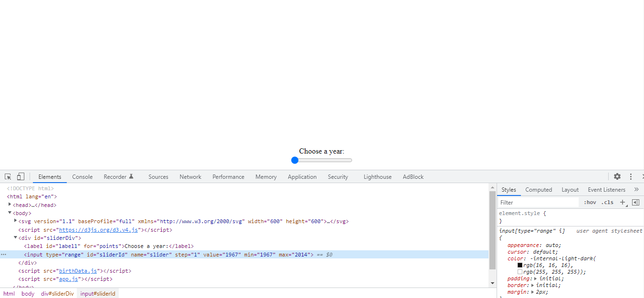Screen dimensions: 644x298
Task: Click the "Choose a year:" page label
Action: tap(322, 151)
